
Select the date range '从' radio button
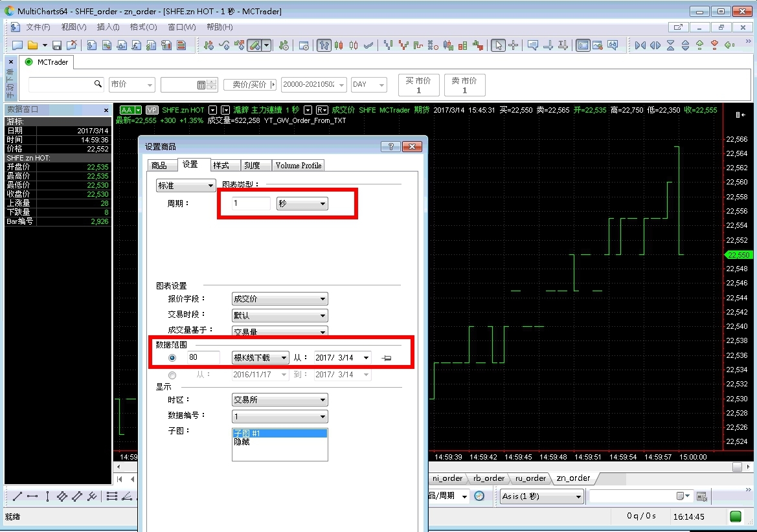pos(172,375)
